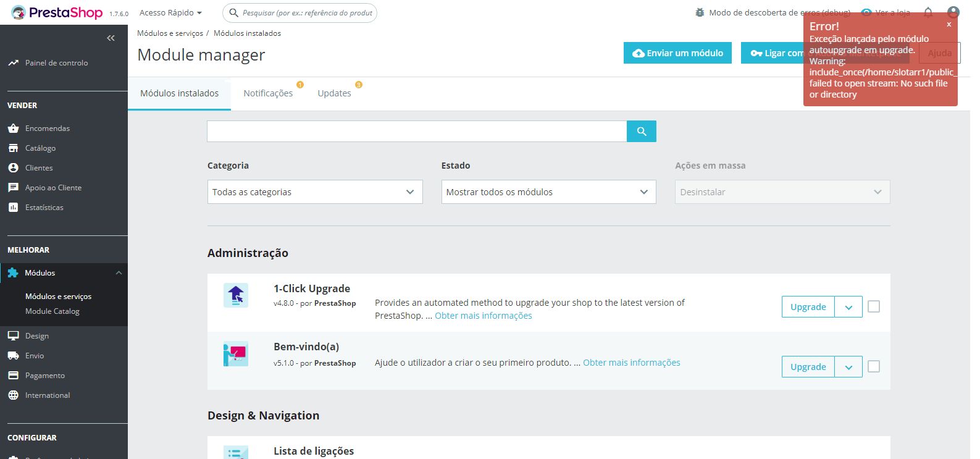Click the Bem-vindo(a) module icon
Image resolution: width=980 pixels, height=459 pixels.
[x=236, y=353]
